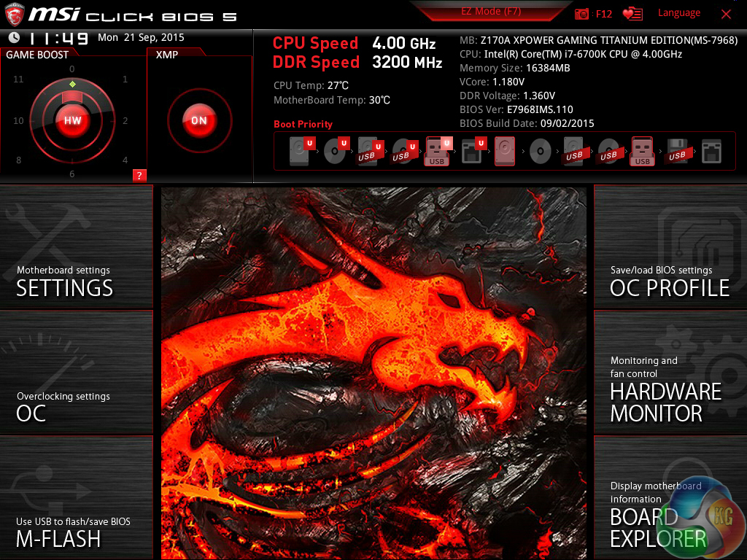
Task: Select the UEFI CD/DVD boot device icon
Action: tap(336, 152)
